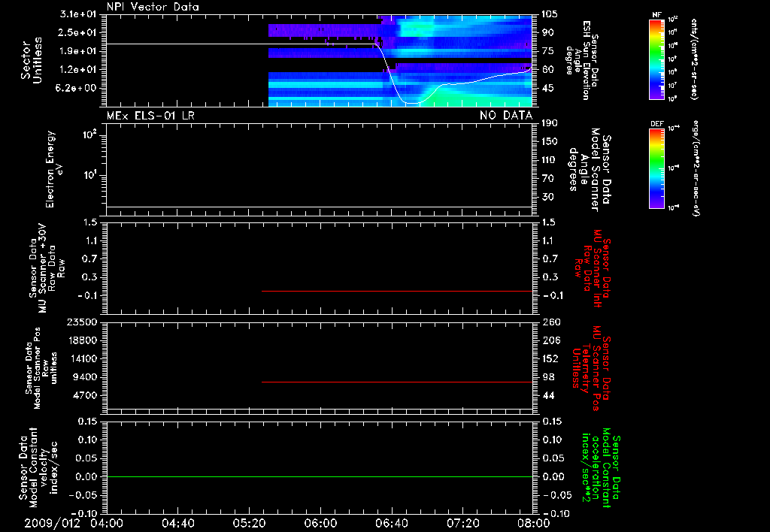Click the 07:20 time axis label
Image resolution: width=770 pixels, height=532 pixels.
pos(462,523)
